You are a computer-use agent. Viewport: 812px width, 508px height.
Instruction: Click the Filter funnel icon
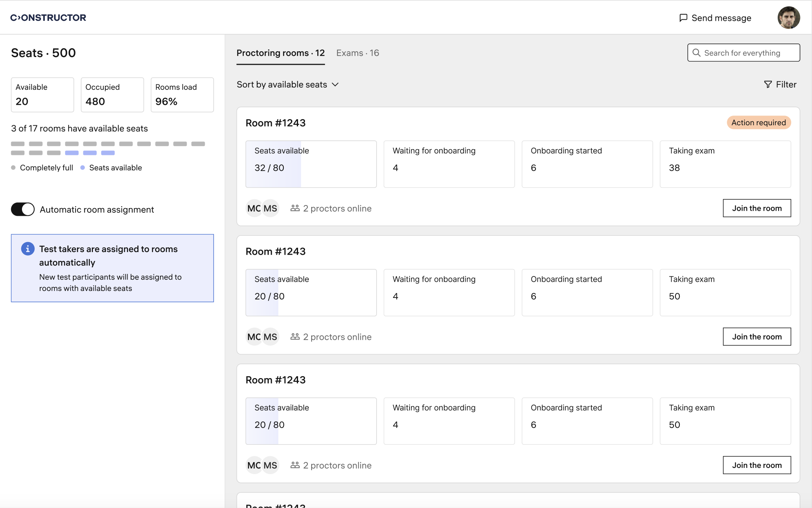(x=768, y=84)
